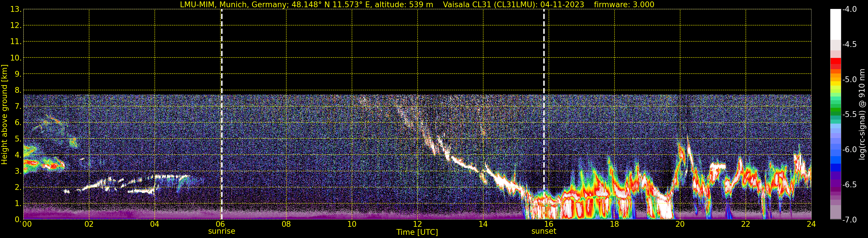Click the height axis tick label 9.
This screenshot has width=868, height=238.
click(18, 74)
